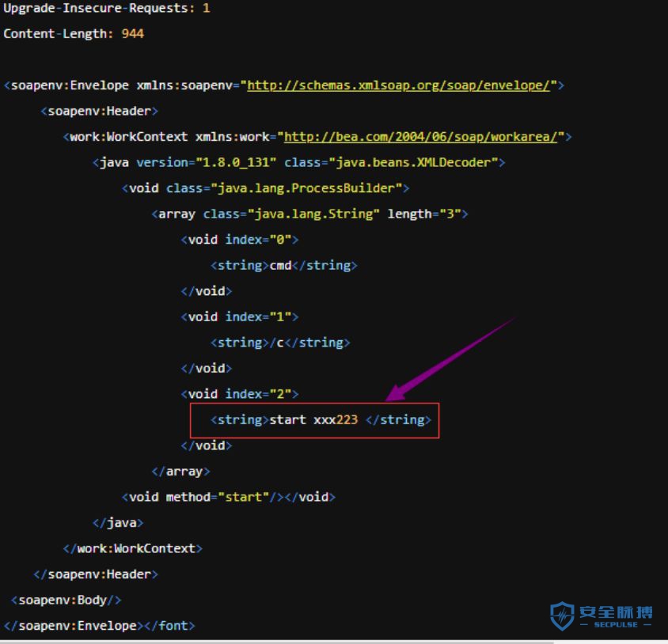Click the closing array tag
The height and width of the screenshot is (644, 668).
coord(180,472)
